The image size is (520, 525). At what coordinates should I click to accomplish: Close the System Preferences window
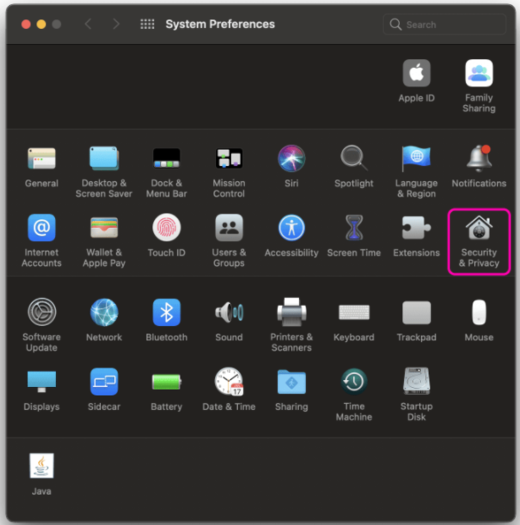tap(26, 24)
